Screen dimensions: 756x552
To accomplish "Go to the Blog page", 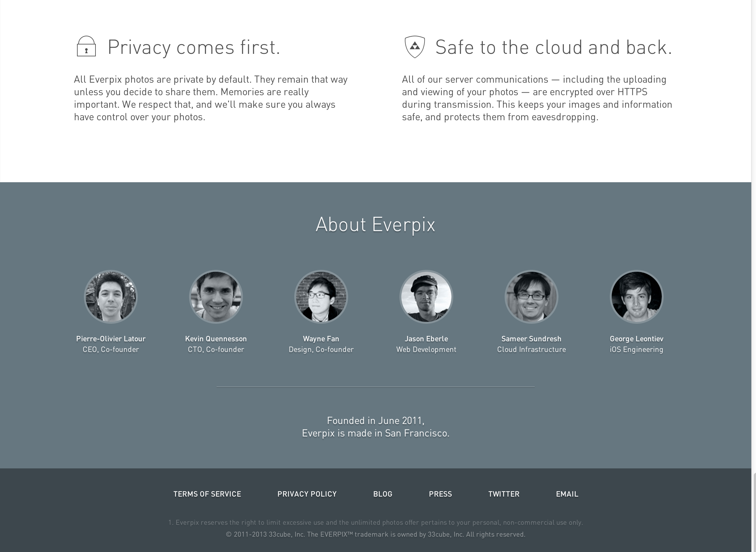I will click(383, 494).
